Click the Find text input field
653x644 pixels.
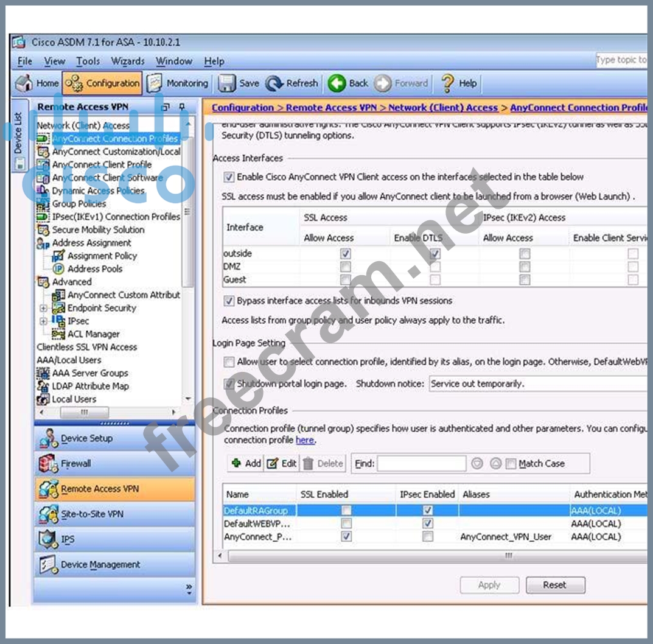tap(421, 464)
